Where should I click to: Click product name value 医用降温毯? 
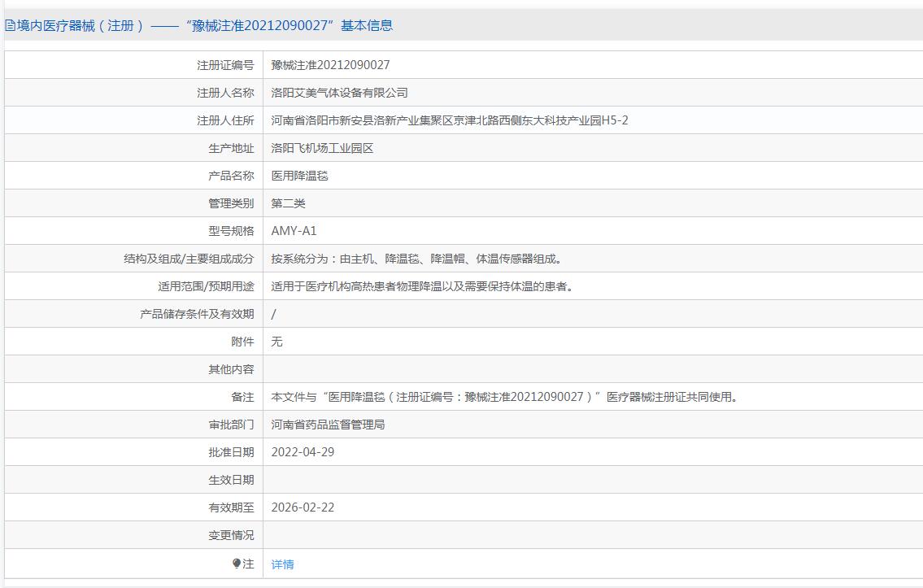(x=299, y=176)
